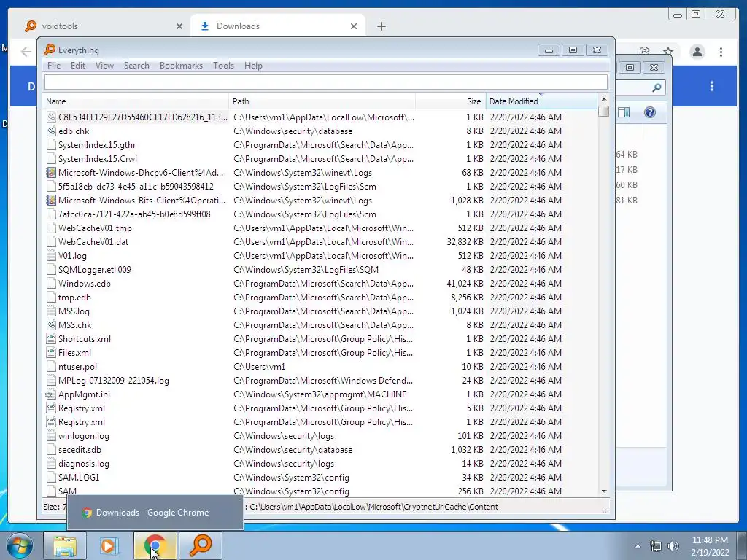Click path C:\Windows\System32\appmgmt\MACHINE

tap(320, 394)
